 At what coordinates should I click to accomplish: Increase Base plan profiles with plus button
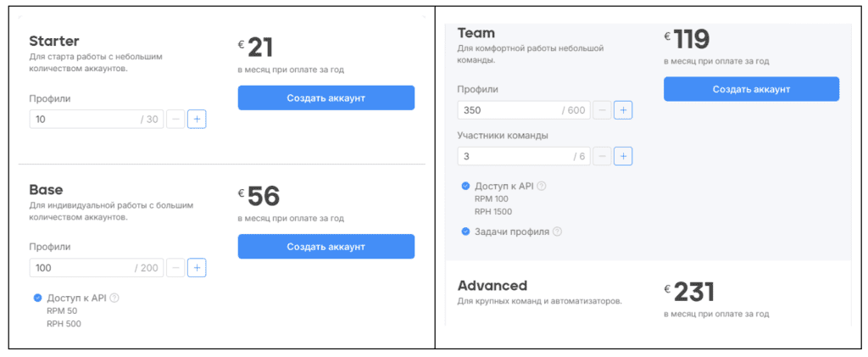coord(197,269)
